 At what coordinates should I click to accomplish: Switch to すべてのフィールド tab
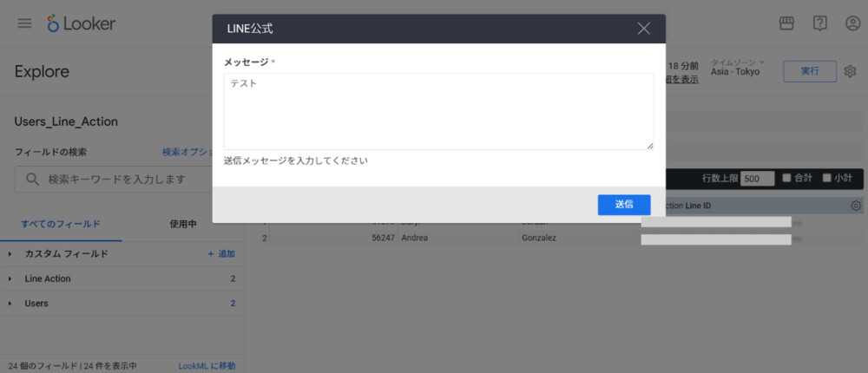[x=61, y=224]
